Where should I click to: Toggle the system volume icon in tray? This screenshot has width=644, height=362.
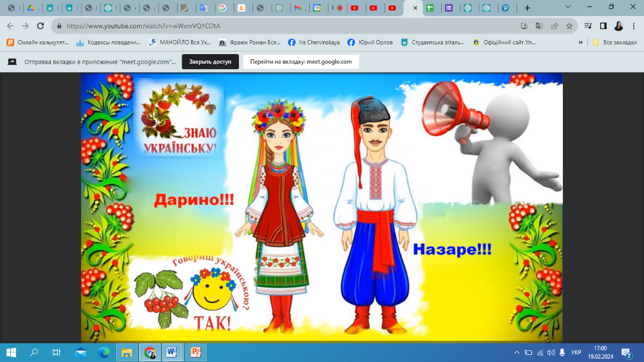click(x=551, y=352)
